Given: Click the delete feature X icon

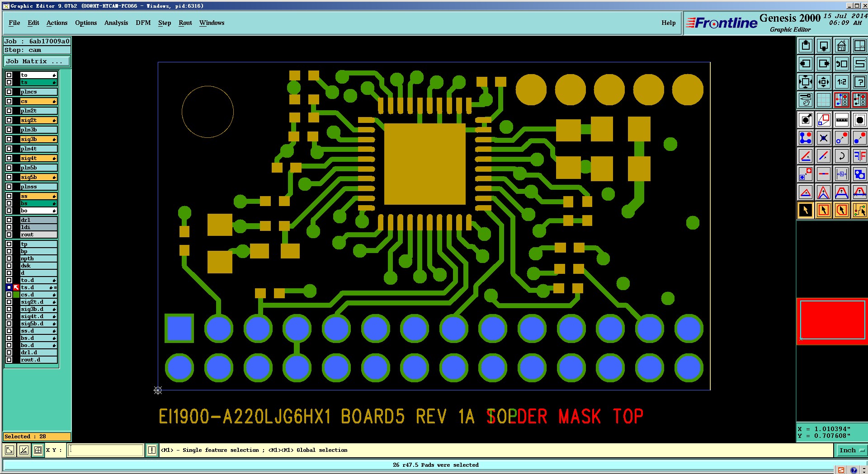Looking at the screenshot, I should (x=824, y=138).
